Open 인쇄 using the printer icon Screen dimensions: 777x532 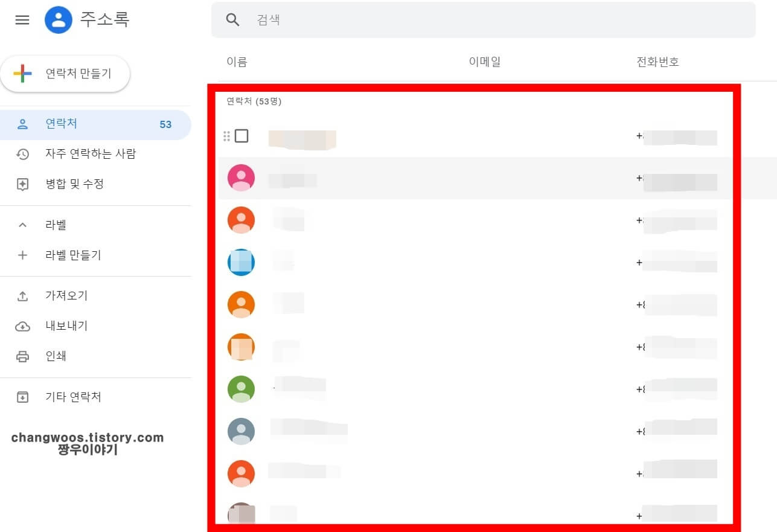pyautogui.click(x=22, y=356)
